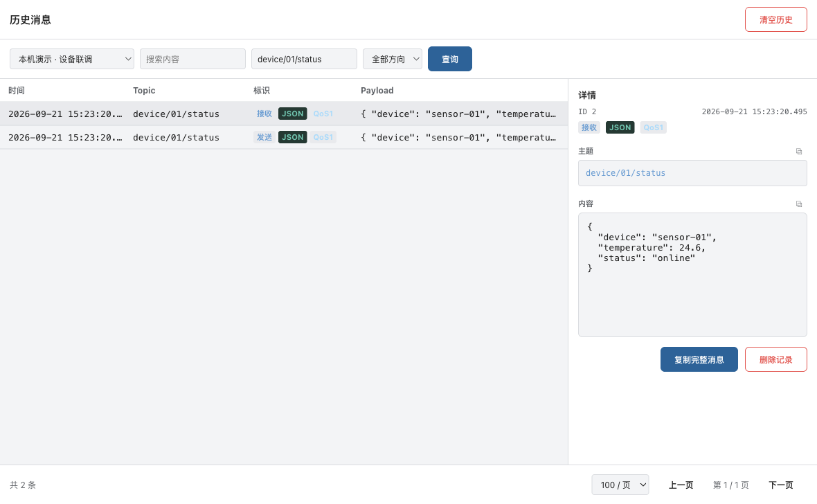
Task: Focus the 搜索内容 search input
Action: [192, 59]
